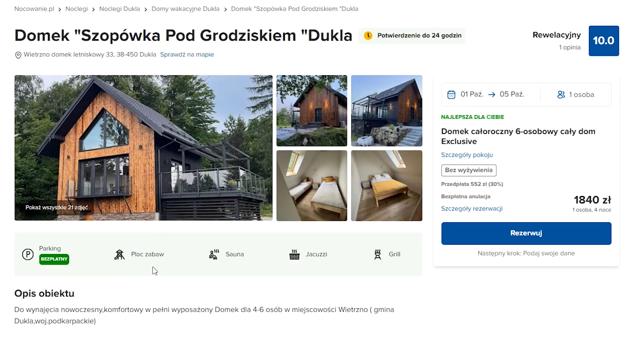The height and width of the screenshot is (364, 644).
Task: Click the guests icon next to 1 osoba
Action: pos(561,94)
